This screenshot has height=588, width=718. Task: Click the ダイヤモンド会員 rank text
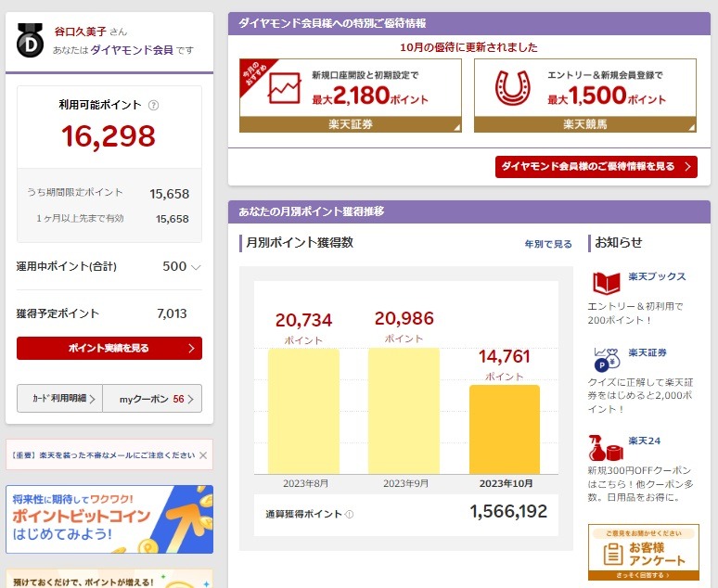point(132,50)
